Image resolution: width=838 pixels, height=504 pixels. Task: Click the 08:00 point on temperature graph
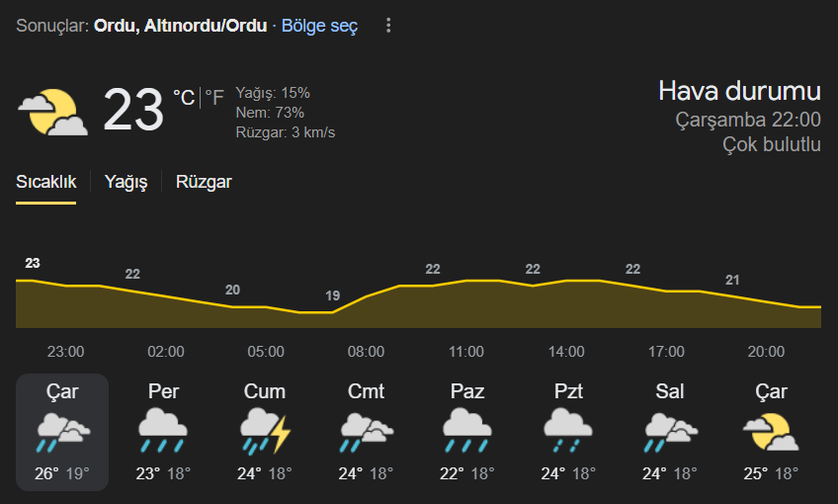(366, 296)
